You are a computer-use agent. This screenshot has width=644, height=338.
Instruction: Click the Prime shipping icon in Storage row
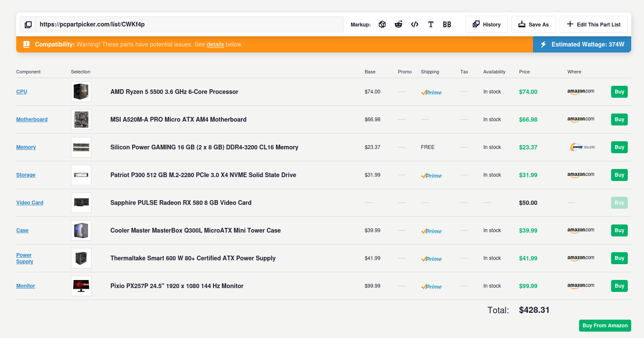tap(431, 175)
